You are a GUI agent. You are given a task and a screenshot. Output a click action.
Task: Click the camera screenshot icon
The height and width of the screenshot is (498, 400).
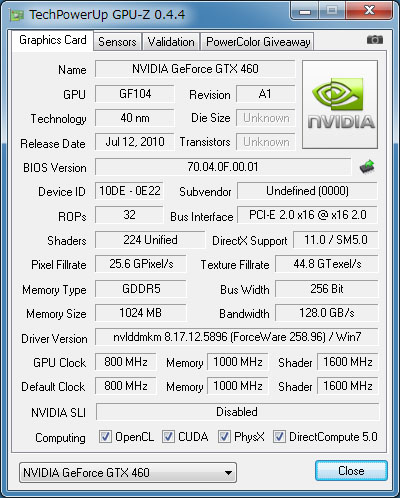click(x=375, y=40)
